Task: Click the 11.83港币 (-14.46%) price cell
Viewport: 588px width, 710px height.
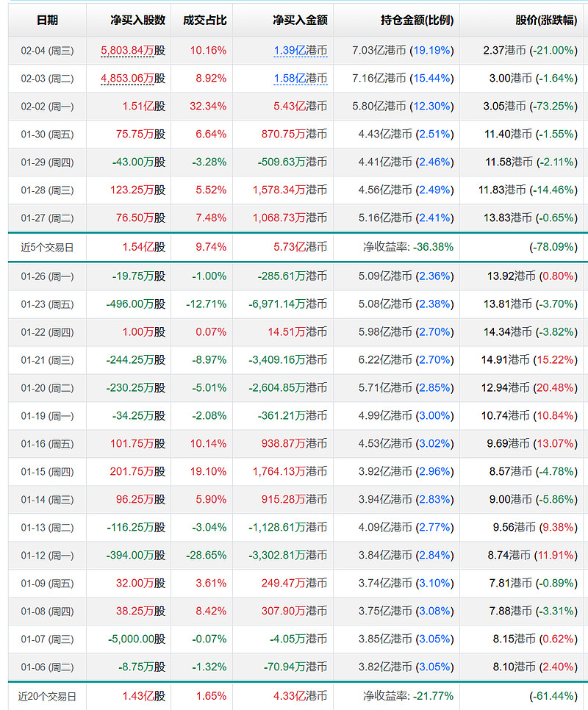Action: (x=528, y=190)
